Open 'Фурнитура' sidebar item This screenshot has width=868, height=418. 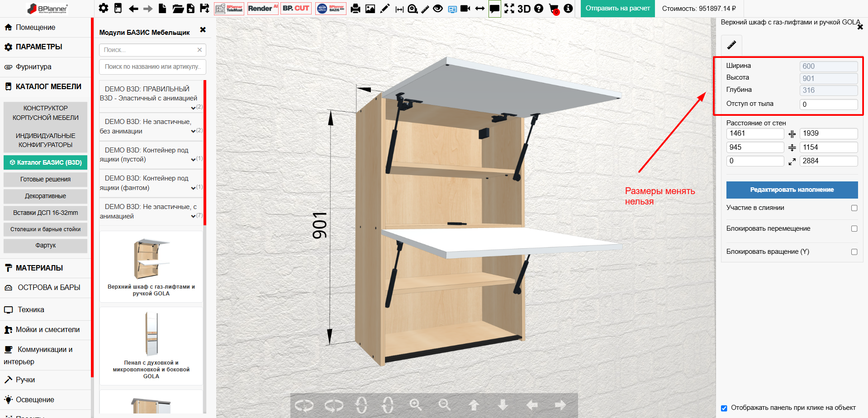pos(45,67)
